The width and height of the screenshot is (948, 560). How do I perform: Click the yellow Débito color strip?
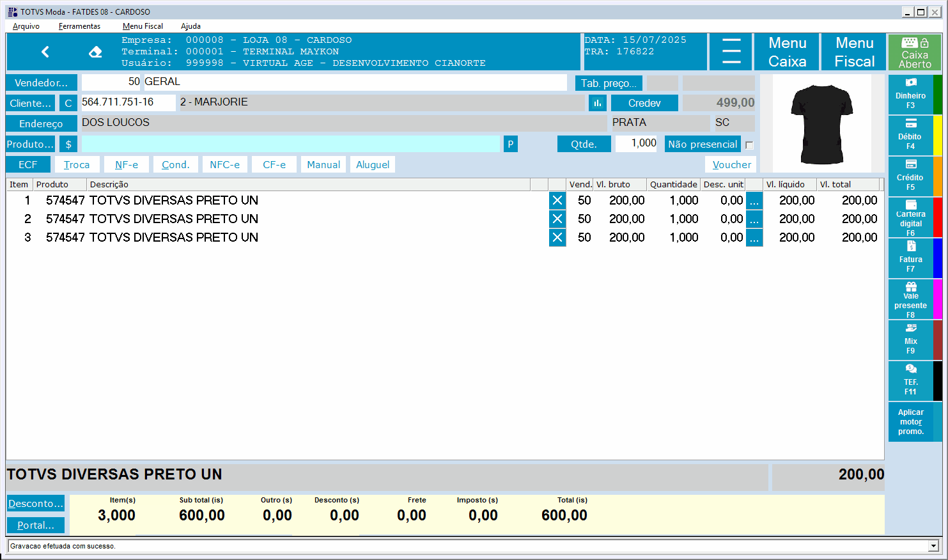tap(938, 136)
